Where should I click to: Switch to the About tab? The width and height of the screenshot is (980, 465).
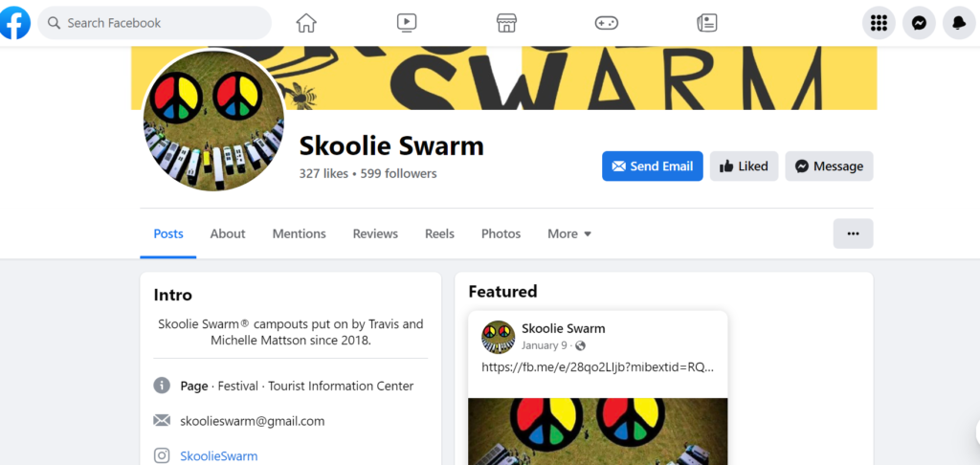(228, 233)
